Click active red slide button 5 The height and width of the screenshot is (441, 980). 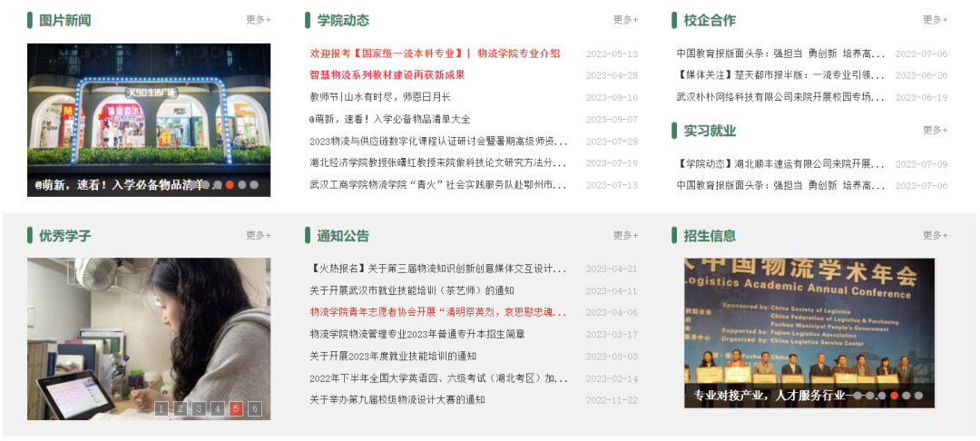point(236,409)
